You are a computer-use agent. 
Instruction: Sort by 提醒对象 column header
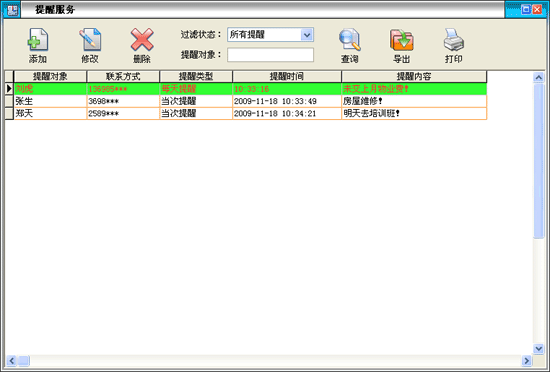50,76
